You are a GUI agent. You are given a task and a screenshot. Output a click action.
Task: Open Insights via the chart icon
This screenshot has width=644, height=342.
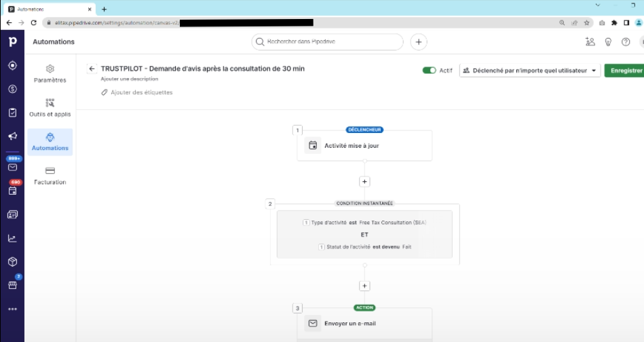tap(12, 238)
